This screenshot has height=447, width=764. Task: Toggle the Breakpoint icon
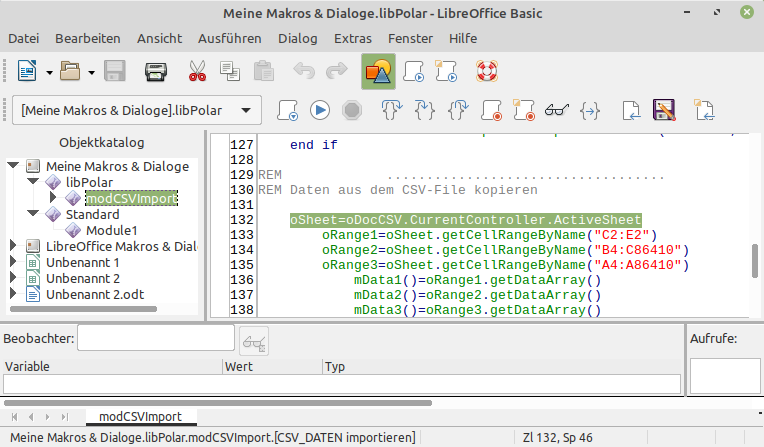tap(491, 110)
